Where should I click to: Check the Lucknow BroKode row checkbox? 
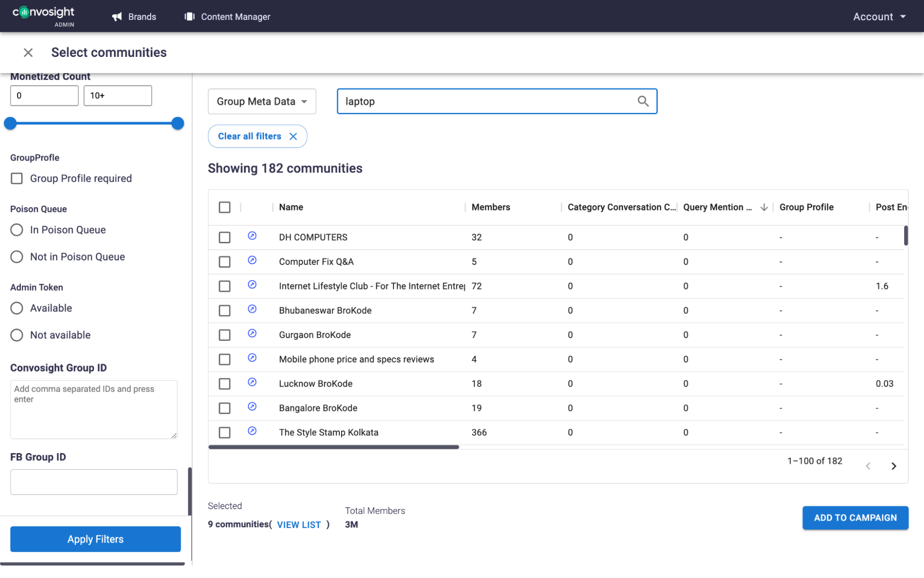(x=225, y=384)
